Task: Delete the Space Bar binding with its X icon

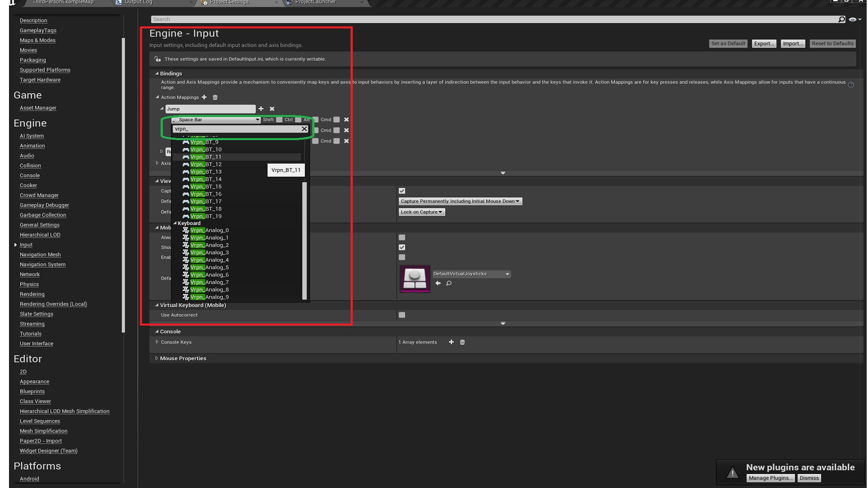Action: [x=346, y=119]
